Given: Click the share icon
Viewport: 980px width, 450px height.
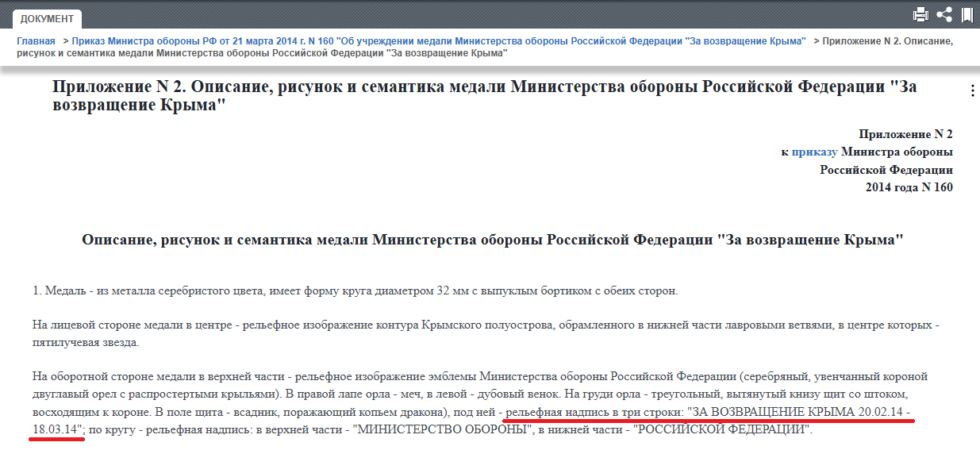Looking at the screenshot, I should coord(944,14).
